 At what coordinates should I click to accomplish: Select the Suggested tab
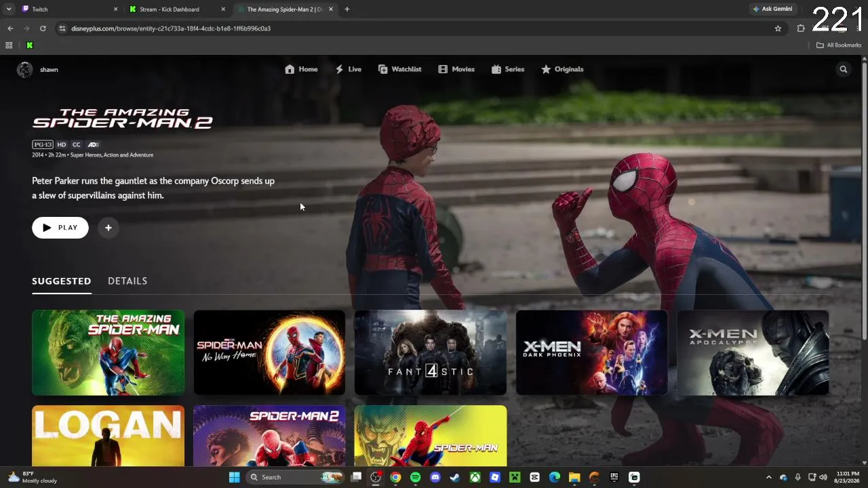click(x=62, y=281)
